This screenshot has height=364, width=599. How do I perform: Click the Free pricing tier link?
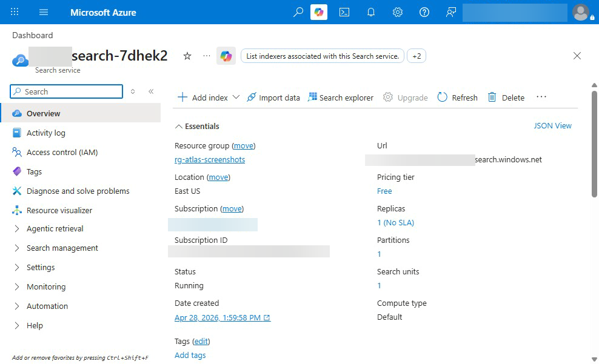[x=384, y=191]
